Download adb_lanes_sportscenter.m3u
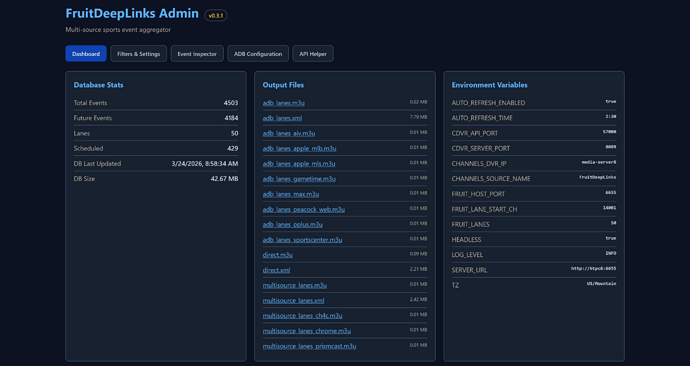Image resolution: width=690 pixels, height=366 pixels. [x=302, y=240]
